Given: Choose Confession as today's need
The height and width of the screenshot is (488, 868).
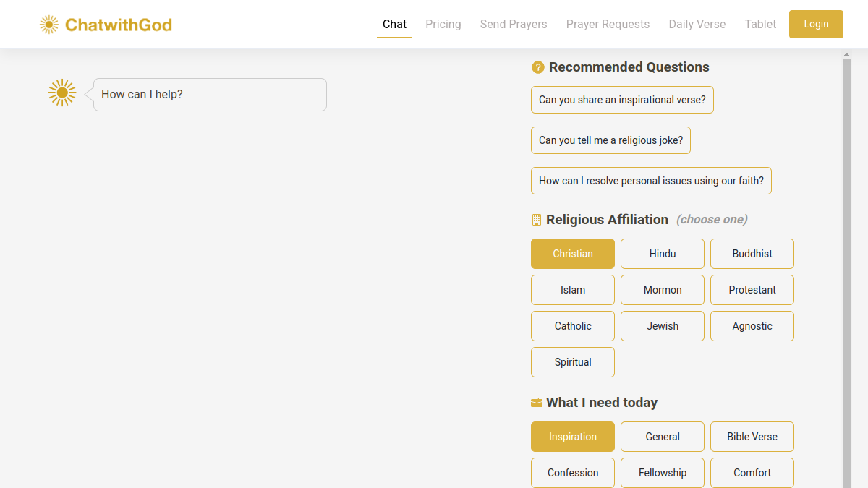Looking at the screenshot, I should point(573,473).
